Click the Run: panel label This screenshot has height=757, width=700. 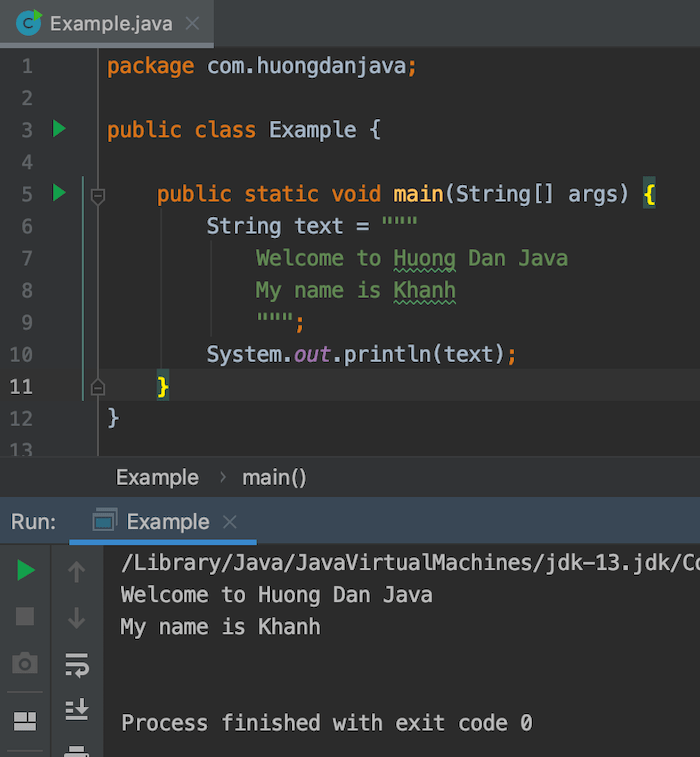33,522
